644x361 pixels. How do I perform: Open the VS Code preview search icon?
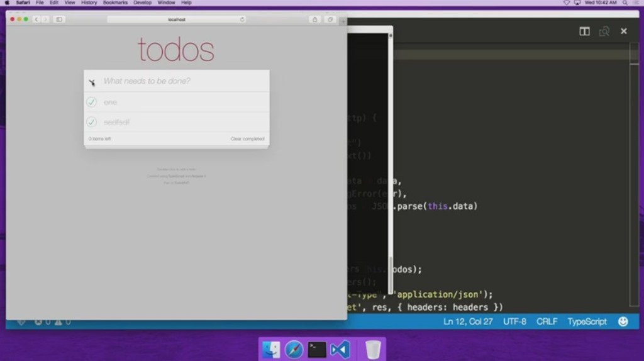(604, 31)
